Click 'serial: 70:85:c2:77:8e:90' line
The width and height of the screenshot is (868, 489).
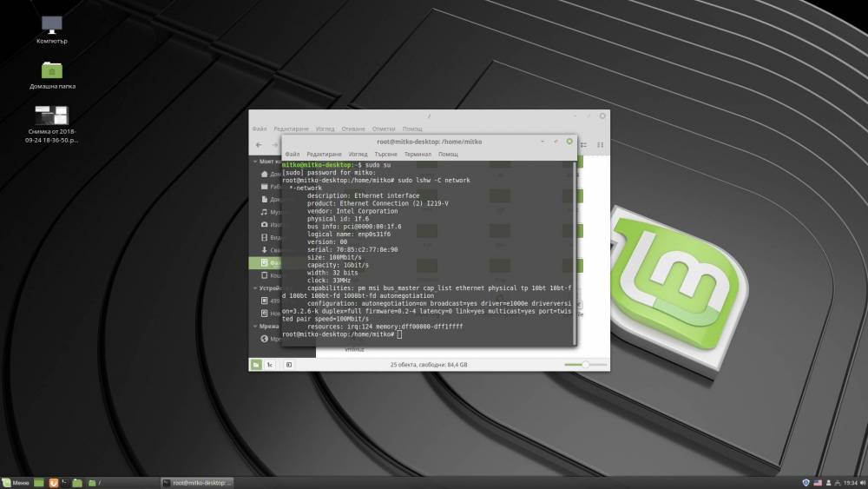[x=352, y=250]
